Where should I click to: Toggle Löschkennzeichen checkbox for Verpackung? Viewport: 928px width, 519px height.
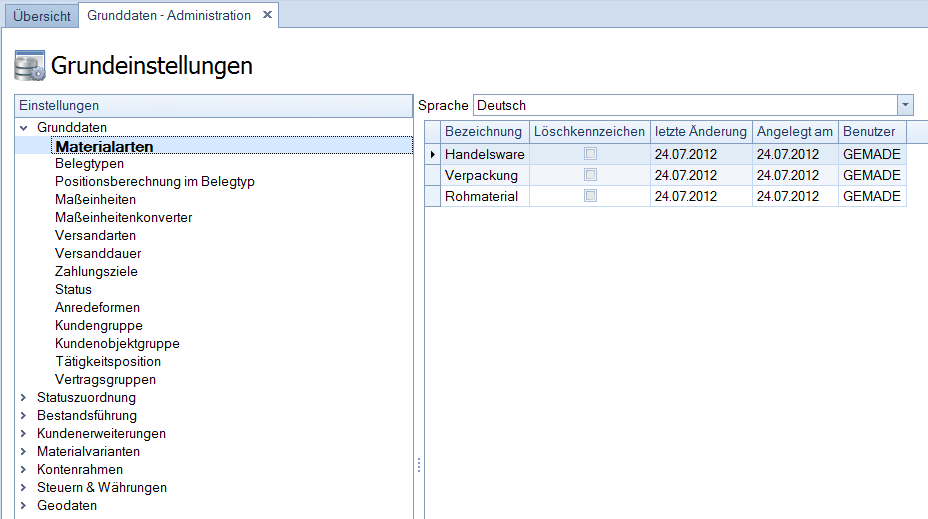pyautogui.click(x=590, y=175)
